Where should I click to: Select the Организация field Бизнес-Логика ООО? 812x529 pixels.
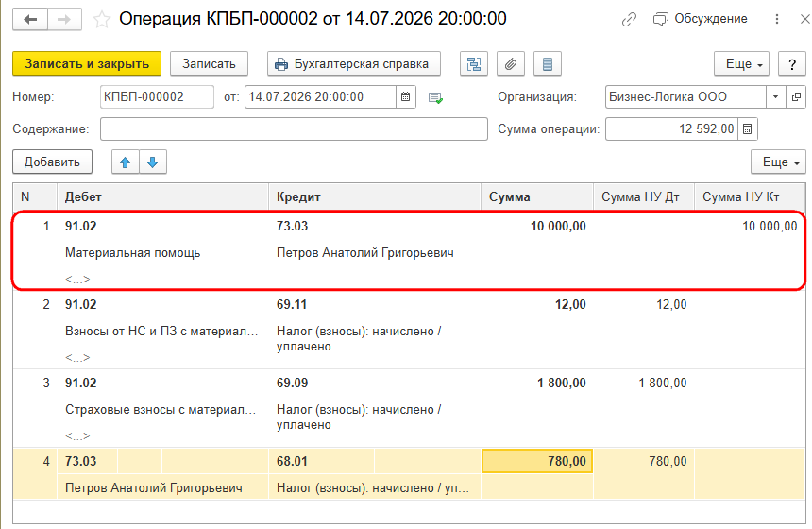point(685,97)
